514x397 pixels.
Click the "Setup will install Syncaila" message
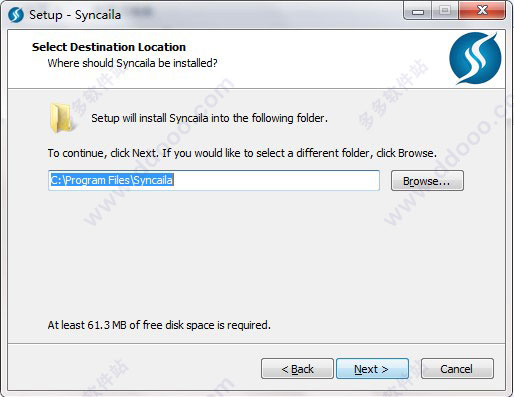pyautogui.click(x=209, y=118)
